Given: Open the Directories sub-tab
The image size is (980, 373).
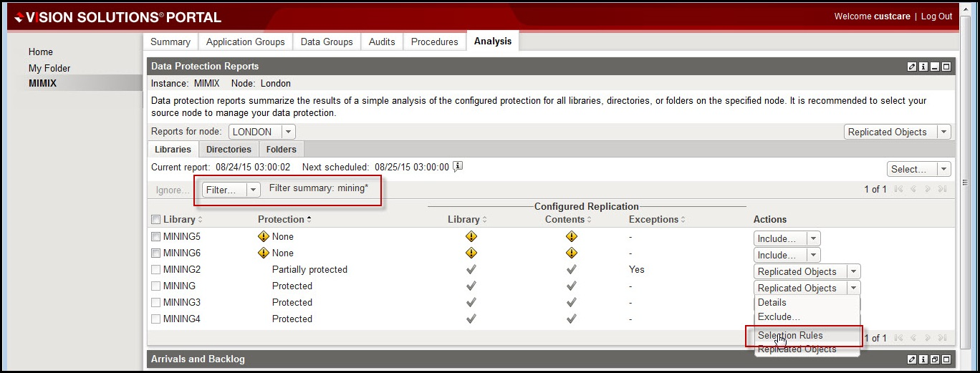Looking at the screenshot, I should 229,149.
